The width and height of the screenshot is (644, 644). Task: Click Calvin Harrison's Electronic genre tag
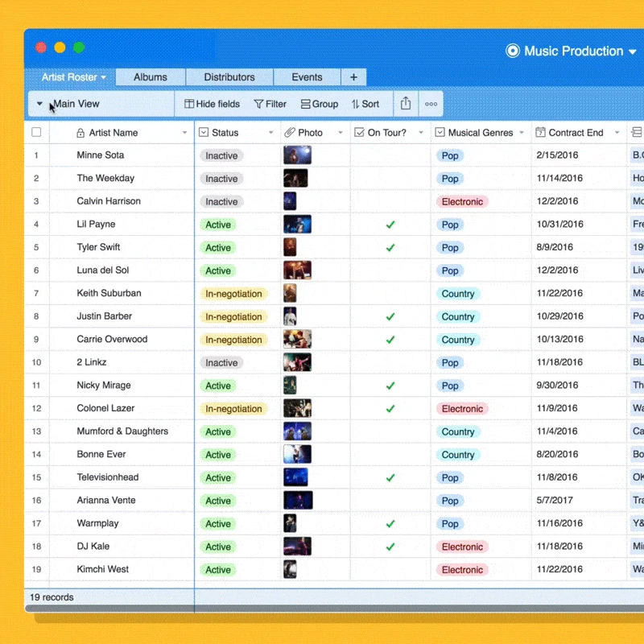coord(462,202)
